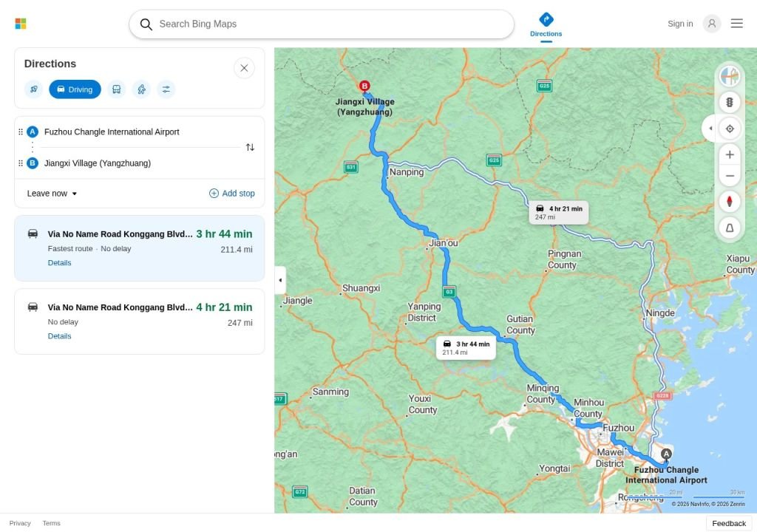Collapse the directions side panel arrow

[x=280, y=280]
